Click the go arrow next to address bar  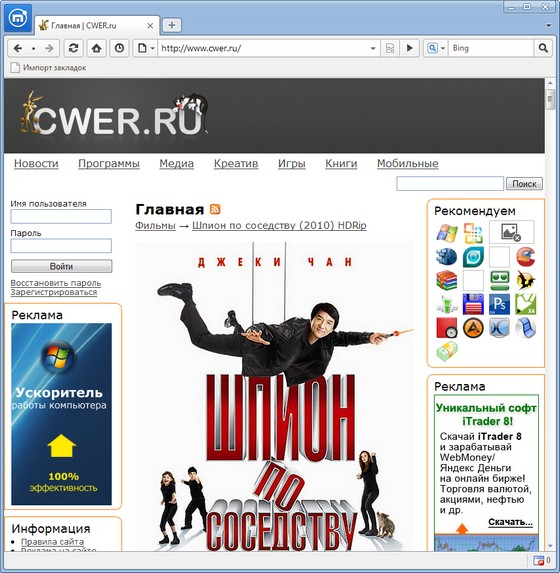(409, 48)
